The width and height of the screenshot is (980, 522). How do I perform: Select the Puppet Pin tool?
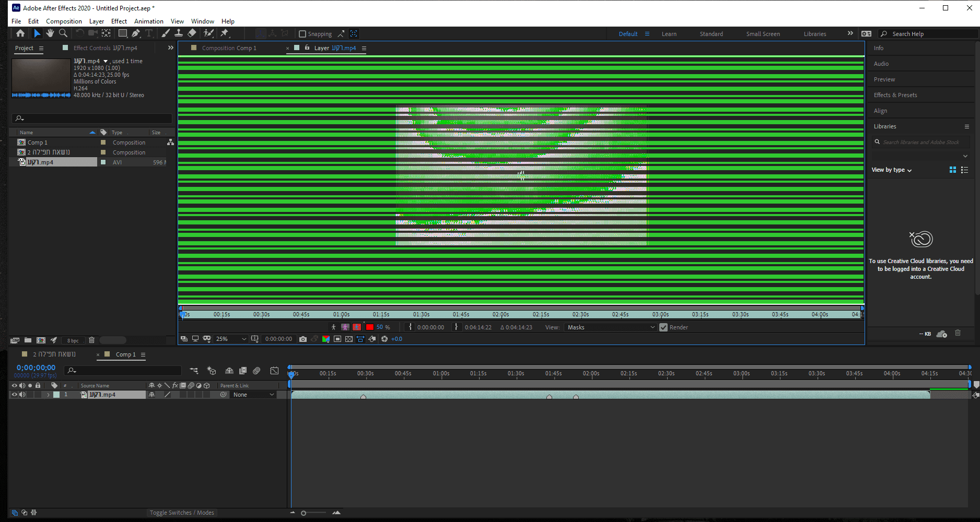tap(225, 33)
